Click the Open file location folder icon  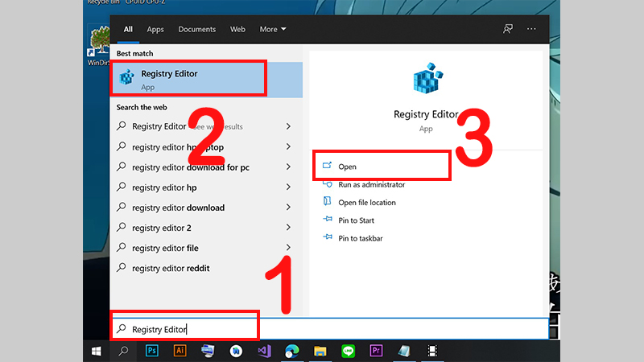coord(327,201)
